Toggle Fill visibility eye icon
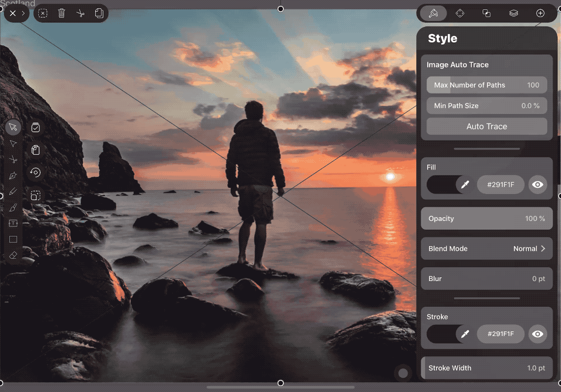 tap(537, 185)
